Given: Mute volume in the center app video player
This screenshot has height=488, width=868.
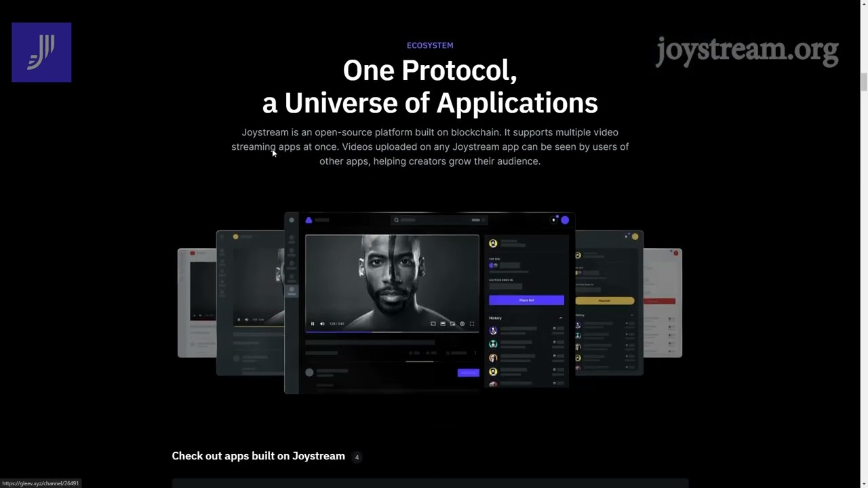Looking at the screenshot, I should point(322,324).
